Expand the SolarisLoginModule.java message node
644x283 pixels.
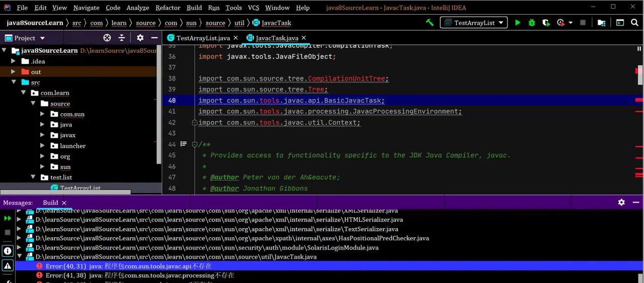pyautogui.click(x=20, y=247)
